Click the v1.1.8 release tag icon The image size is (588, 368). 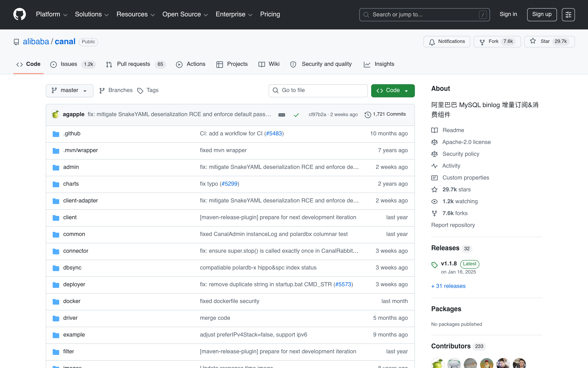(434, 265)
